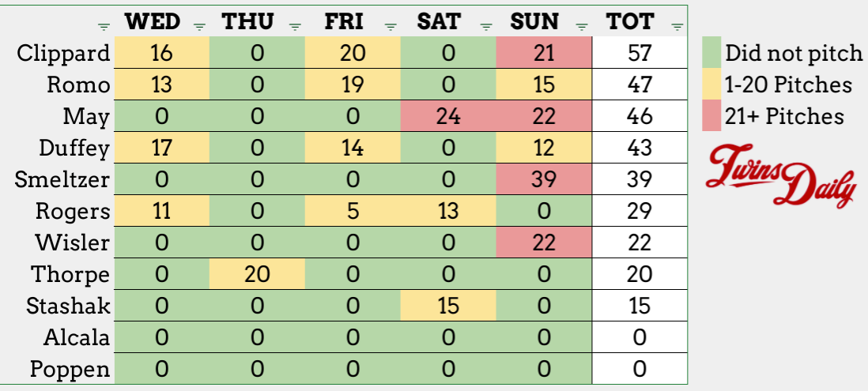Viewport: 868px width, 391px height.
Task: Open filter icon right of TOT header
Action: pos(677,27)
